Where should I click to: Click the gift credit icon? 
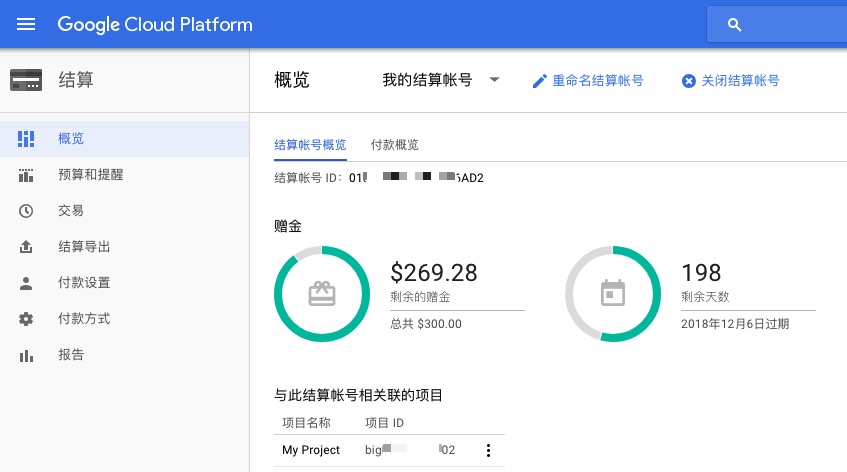click(x=322, y=294)
